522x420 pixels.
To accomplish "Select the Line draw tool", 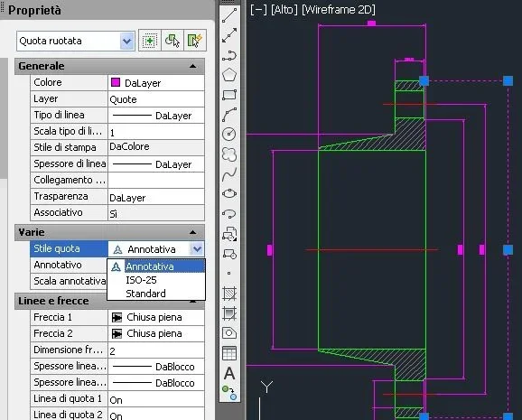I will point(229,15).
